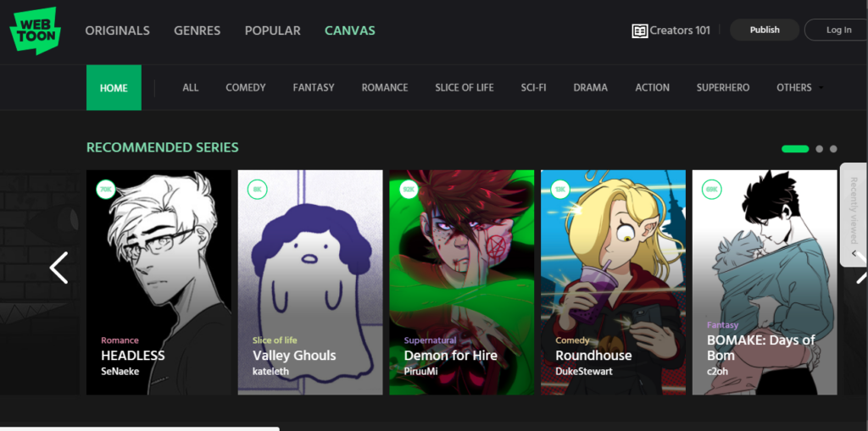Click the Log In button
868x431 pixels.
pos(838,30)
